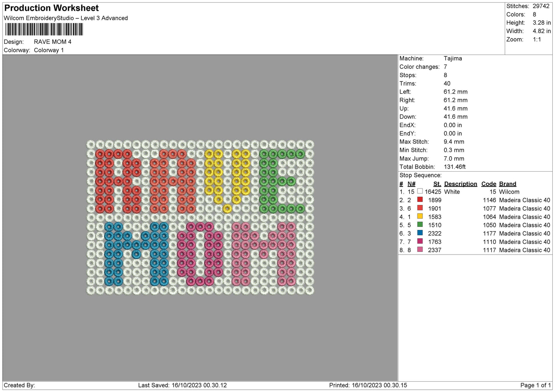The width and height of the screenshot is (555, 392).
Task: Click the height value '3.28 in'
Action: click(542, 23)
